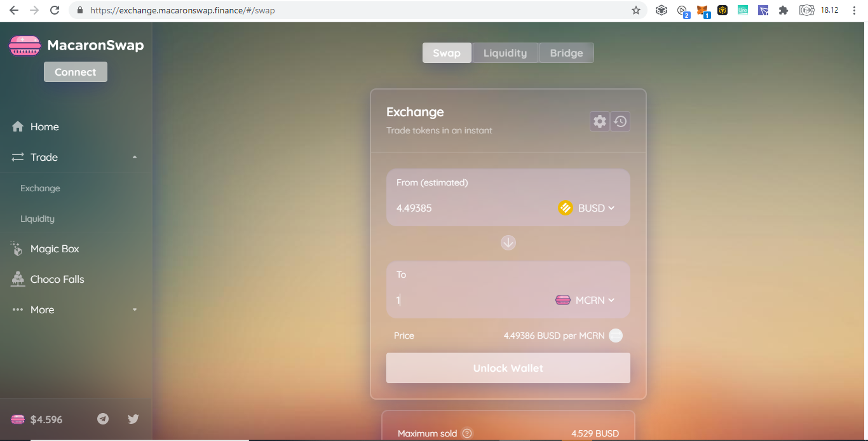
Task: Open the blue paper-plane extension icon
Action: [763, 10]
